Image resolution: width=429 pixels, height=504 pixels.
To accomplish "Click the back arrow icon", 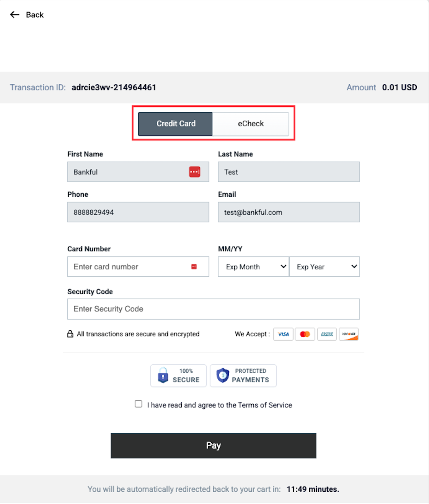I will (15, 15).
